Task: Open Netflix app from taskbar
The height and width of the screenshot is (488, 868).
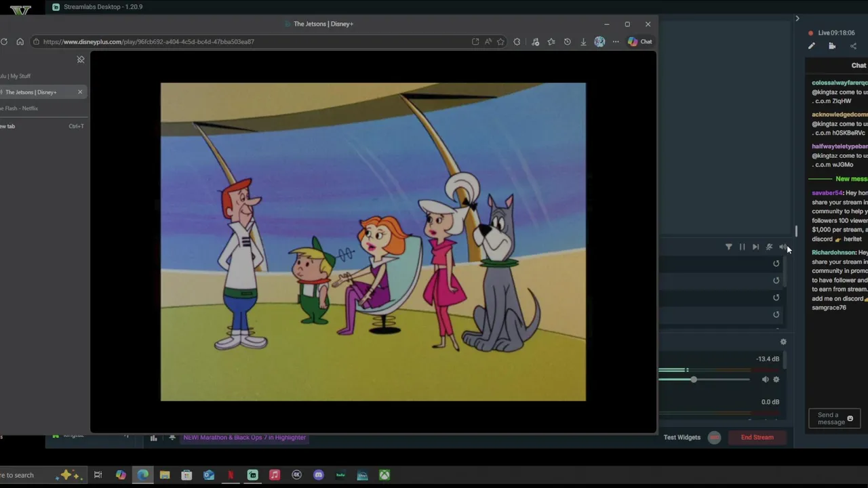Action: click(x=231, y=475)
